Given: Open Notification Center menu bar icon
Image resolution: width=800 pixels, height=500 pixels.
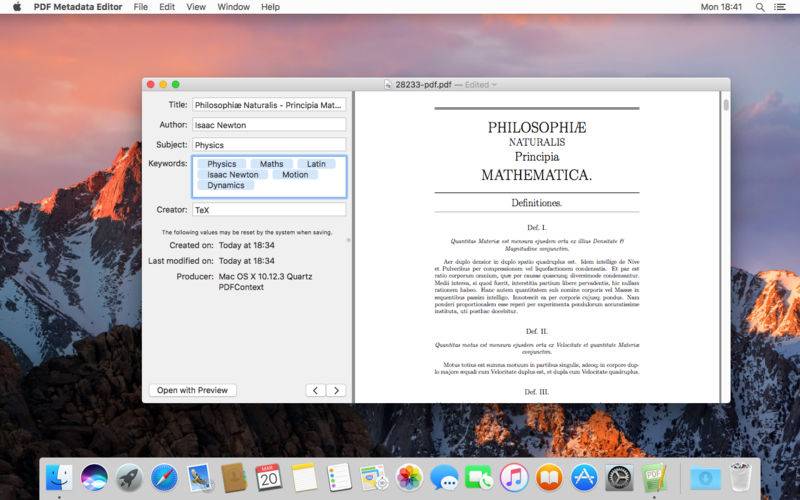Looking at the screenshot, I should click(780, 7).
